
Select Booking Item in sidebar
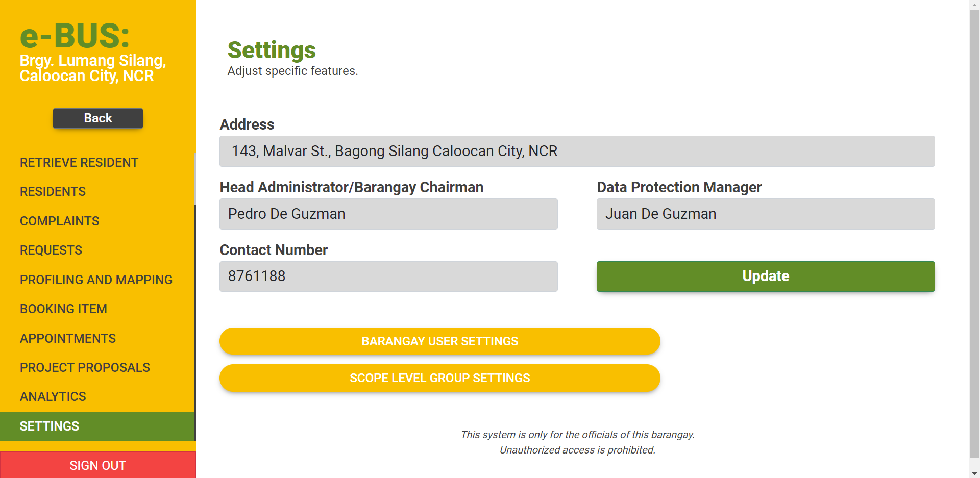pyautogui.click(x=63, y=309)
